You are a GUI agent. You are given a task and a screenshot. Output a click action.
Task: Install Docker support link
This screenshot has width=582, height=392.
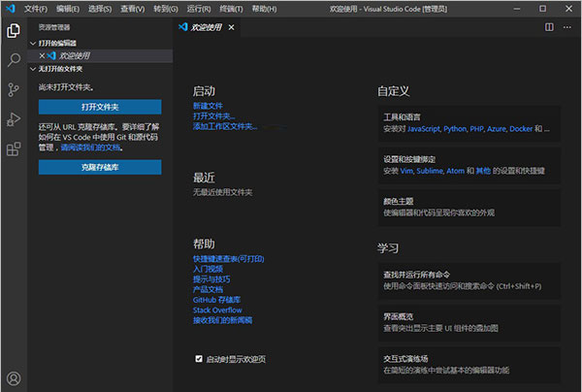coord(521,129)
